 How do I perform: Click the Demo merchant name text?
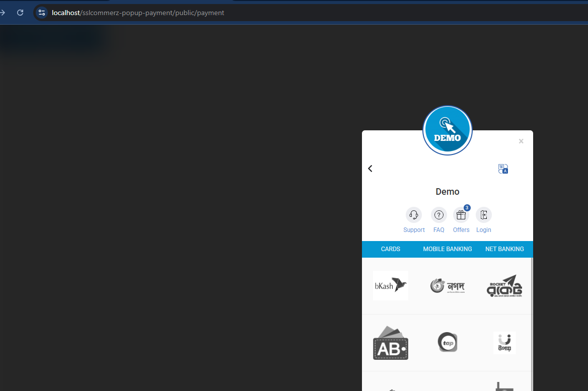tap(448, 192)
